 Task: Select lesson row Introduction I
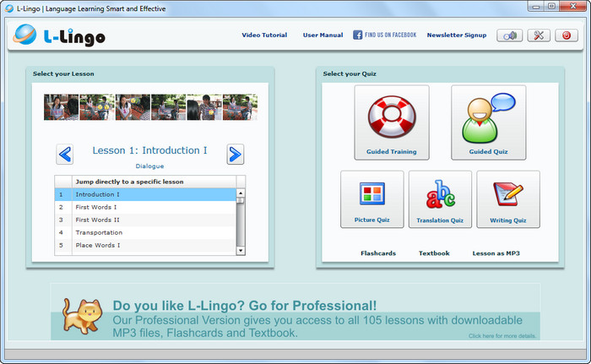145,194
